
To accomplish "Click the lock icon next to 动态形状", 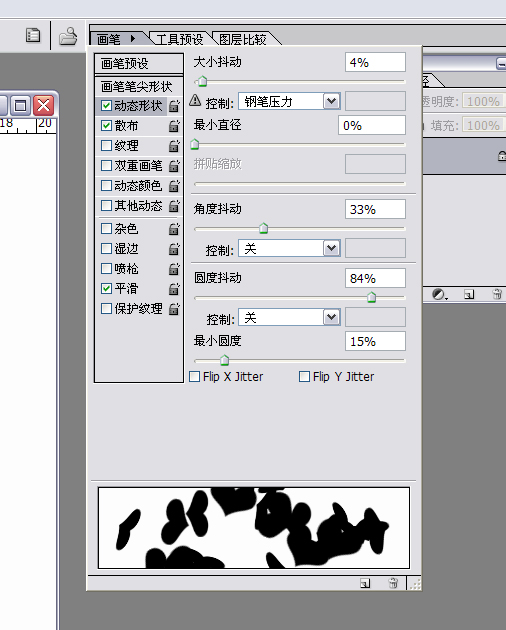I will point(174,106).
